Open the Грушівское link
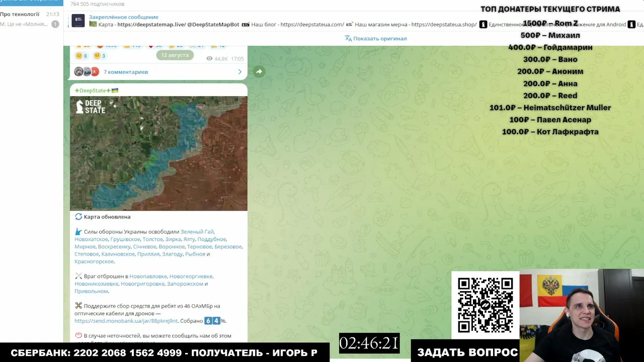Screen dimensions: 644x362 pyautogui.click(x=125, y=239)
